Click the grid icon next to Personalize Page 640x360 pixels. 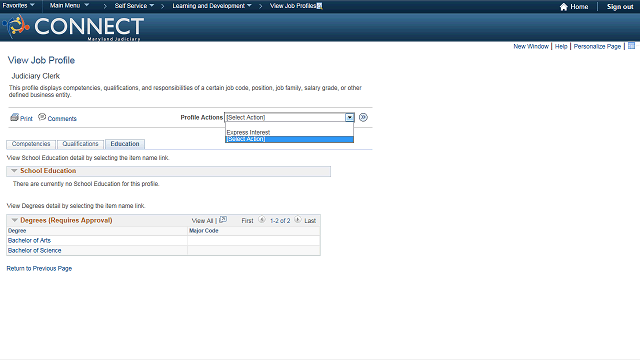pos(631,46)
